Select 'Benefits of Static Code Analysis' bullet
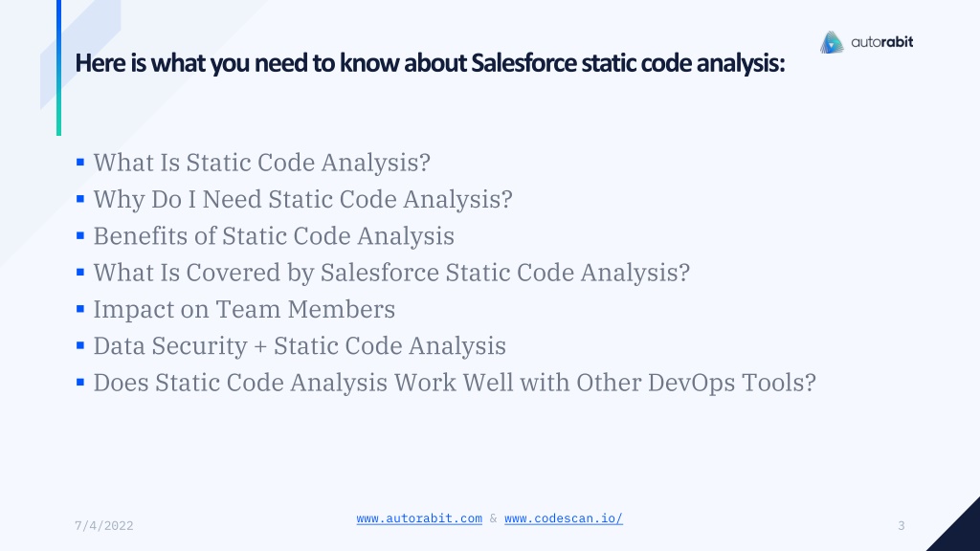Screen dimensions: 980x551 [274, 236]
